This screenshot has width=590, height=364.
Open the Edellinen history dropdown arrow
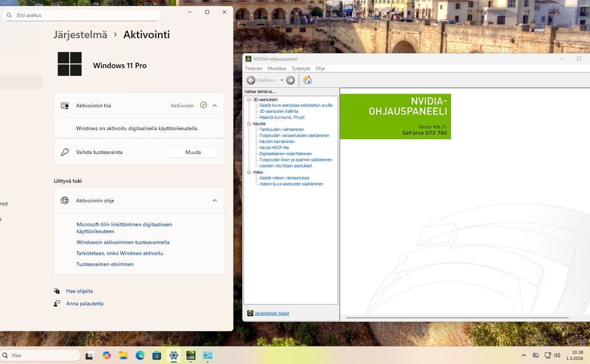click(281, 80)
